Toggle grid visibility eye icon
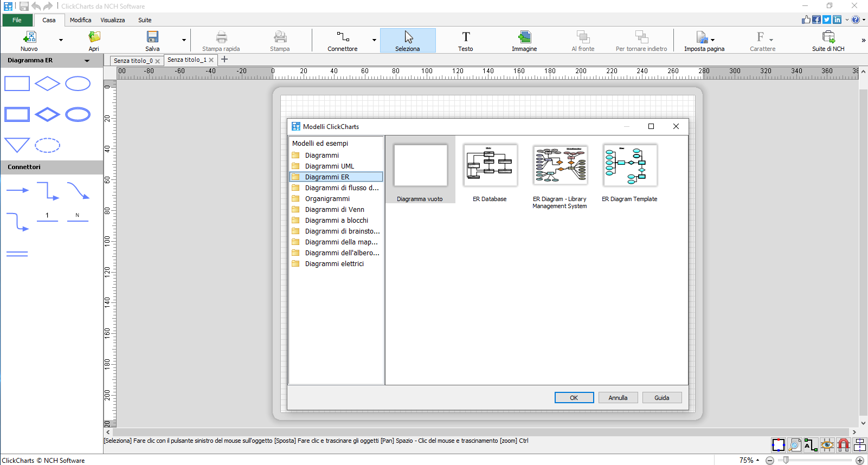This screenshot has width=868, height=465. [827, 445]
